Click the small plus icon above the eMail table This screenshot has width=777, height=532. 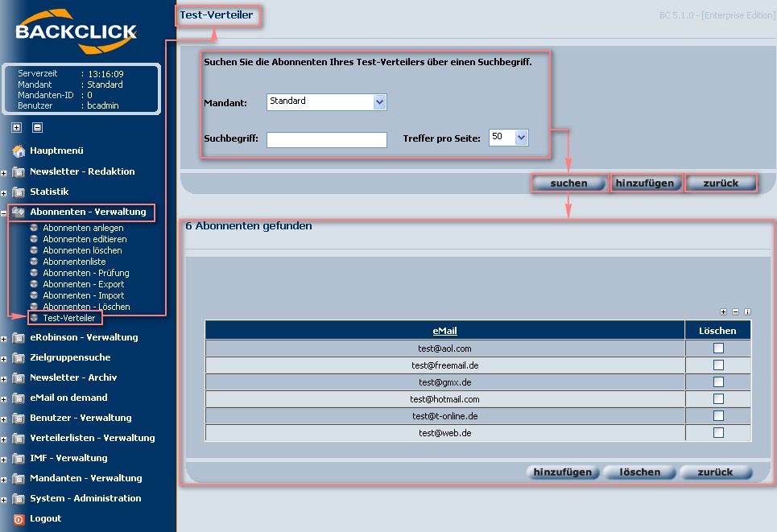[724, 311]
